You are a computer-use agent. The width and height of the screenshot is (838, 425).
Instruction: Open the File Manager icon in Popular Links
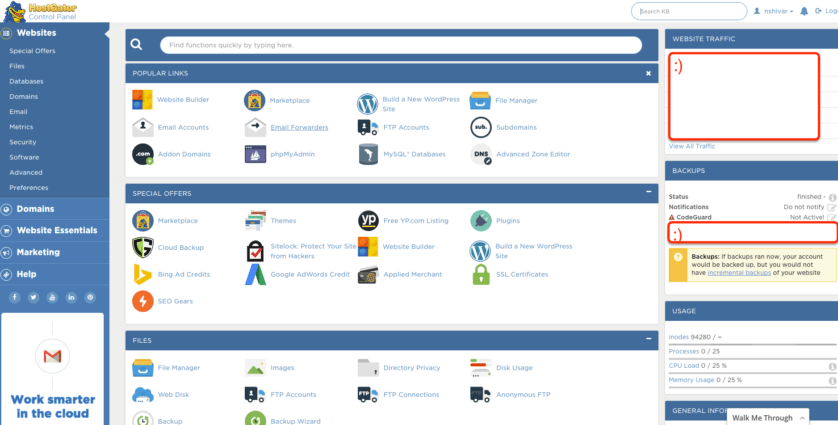click(x=480, y=101)
